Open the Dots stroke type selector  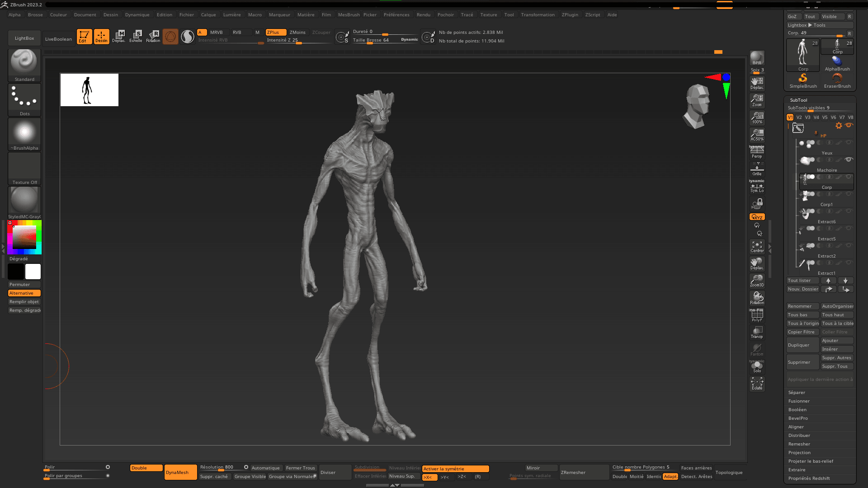[x=24, y=100]
